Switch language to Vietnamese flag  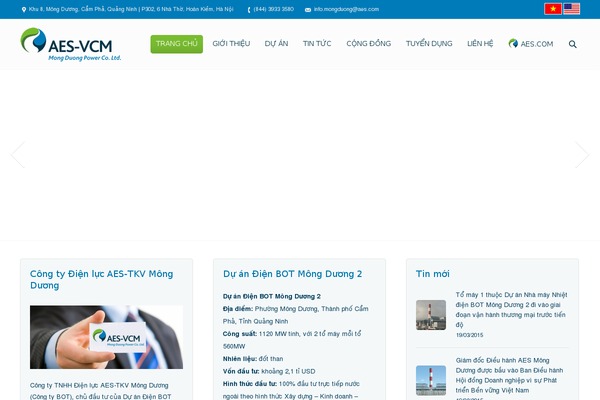point(553,9)
